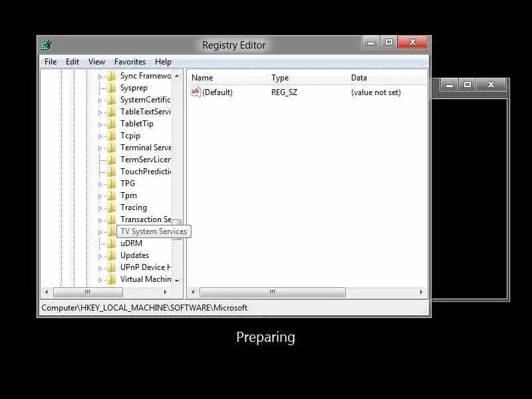Click the status bar registry path text
The image size is (532, 399).
[x=144, y=308]
